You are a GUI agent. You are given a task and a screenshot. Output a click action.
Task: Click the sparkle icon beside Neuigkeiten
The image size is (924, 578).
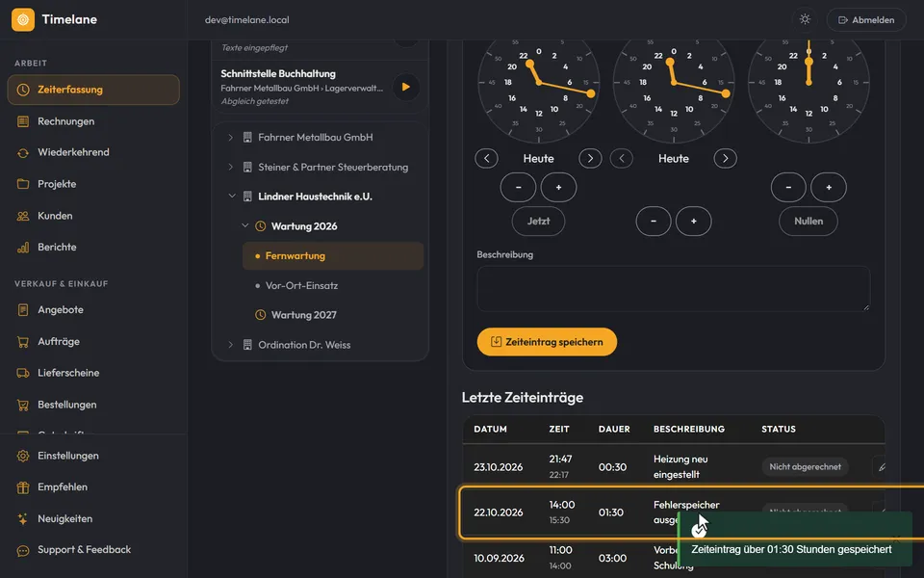pos(23,519)
